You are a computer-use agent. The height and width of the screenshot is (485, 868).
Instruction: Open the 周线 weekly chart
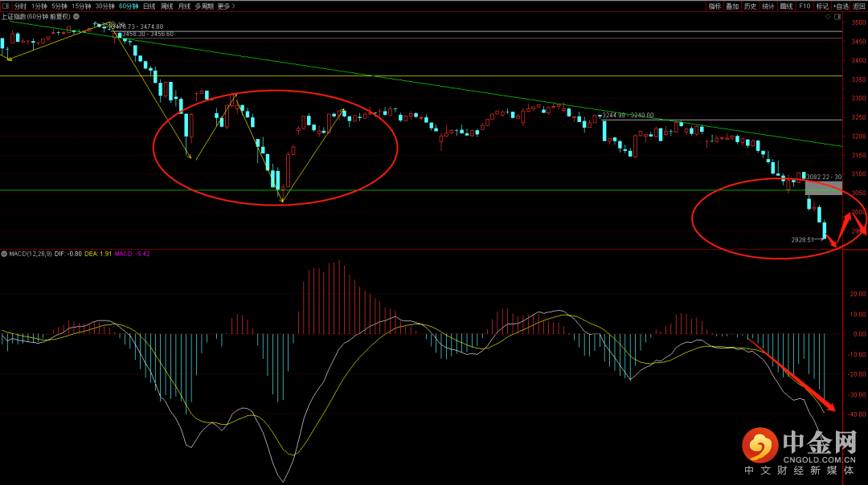(x=167, y=6)
